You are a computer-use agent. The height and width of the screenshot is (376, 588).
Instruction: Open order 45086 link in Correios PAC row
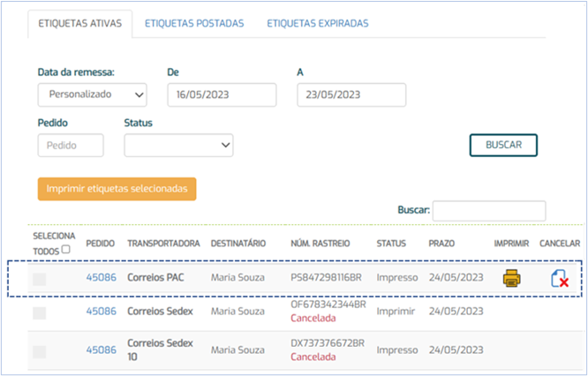point(101,278)
